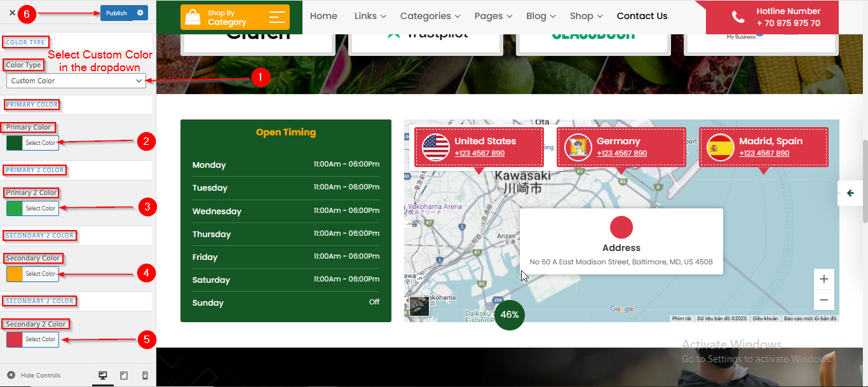Screen dimensions: 868x387
Task: Select the Primary Color green swatch
Action: click(x=15, y=143)
